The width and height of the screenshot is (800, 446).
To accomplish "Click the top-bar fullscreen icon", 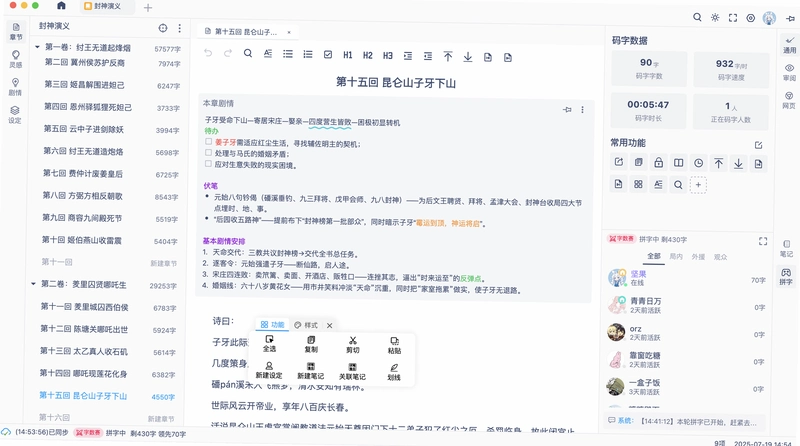I will 733,18.
